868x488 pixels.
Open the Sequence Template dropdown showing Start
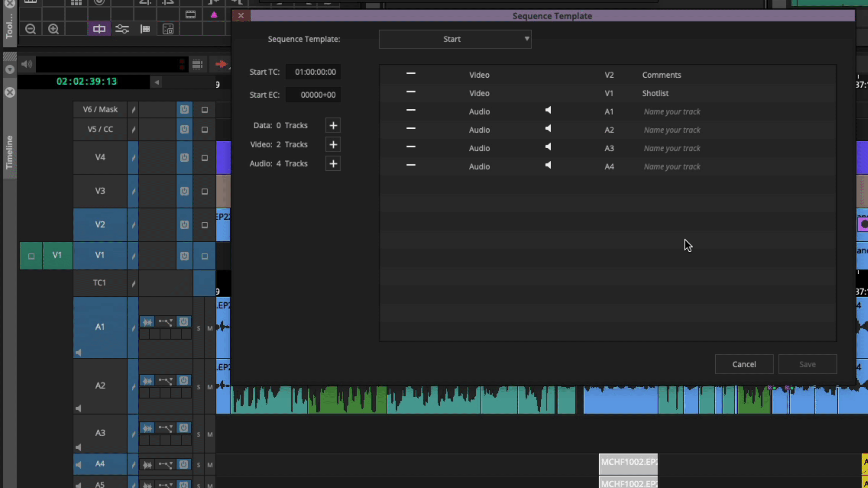pos(455,39)
